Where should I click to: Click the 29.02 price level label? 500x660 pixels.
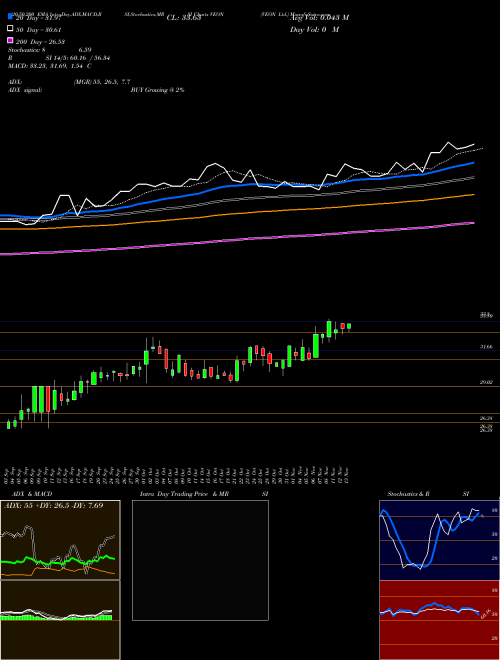pyautogui.click(x=486, y=382)
